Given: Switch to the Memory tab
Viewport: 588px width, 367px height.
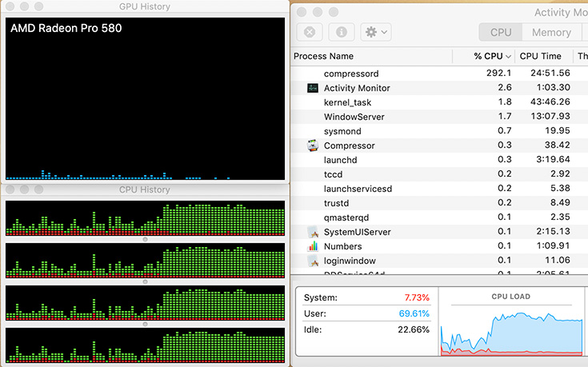Looking at the screenshot, I should click(551, 33).
